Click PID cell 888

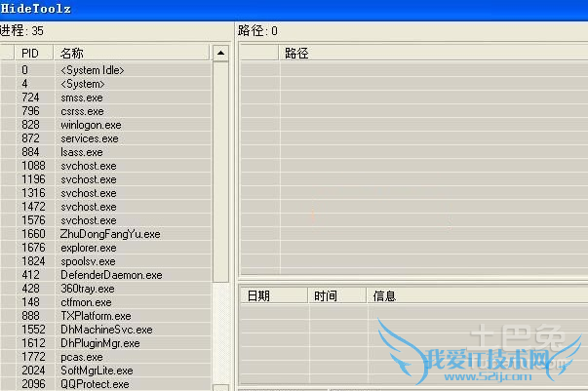point(30,316)
